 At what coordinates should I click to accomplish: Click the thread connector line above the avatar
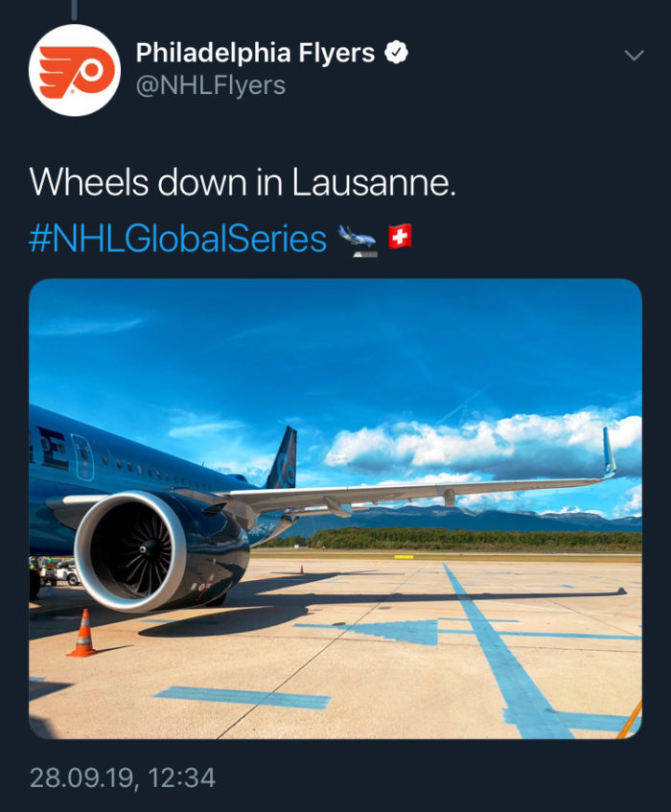pyautogui.click(x=74, y=10)
